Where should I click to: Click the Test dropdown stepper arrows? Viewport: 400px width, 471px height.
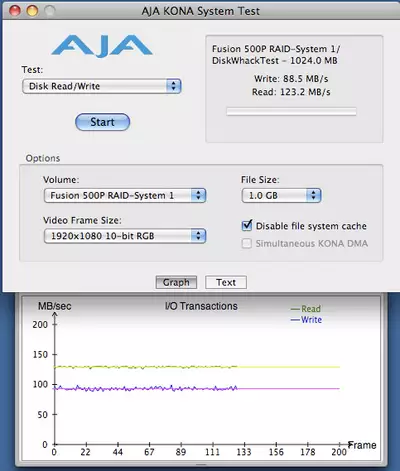(x=173, y=86)
